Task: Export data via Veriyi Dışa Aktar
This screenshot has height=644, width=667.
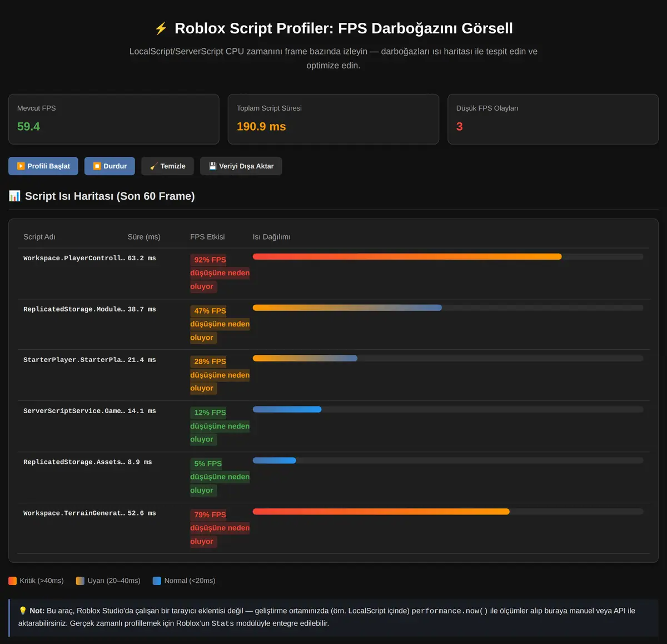Action: click(241, 166)
